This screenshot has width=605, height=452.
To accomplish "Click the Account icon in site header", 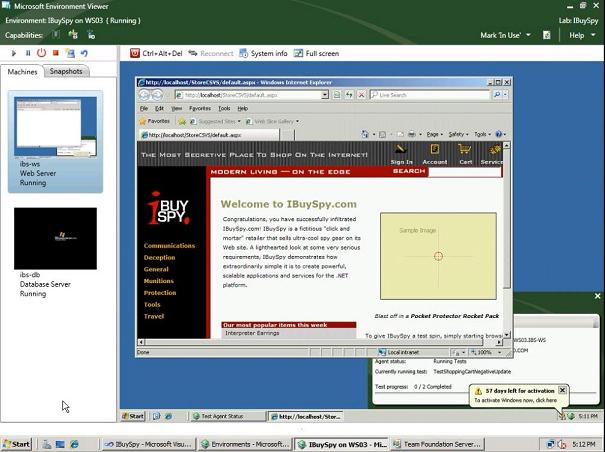I will (x=434, y=153).
